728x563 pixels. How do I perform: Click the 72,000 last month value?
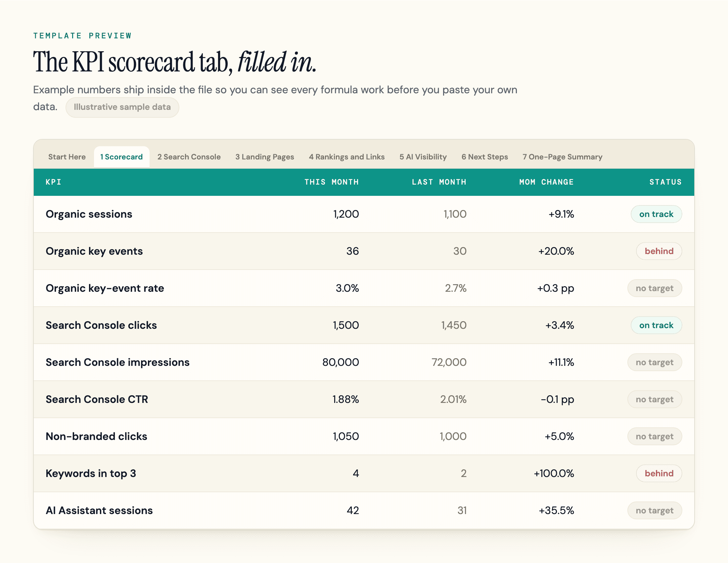click(449, 362)
